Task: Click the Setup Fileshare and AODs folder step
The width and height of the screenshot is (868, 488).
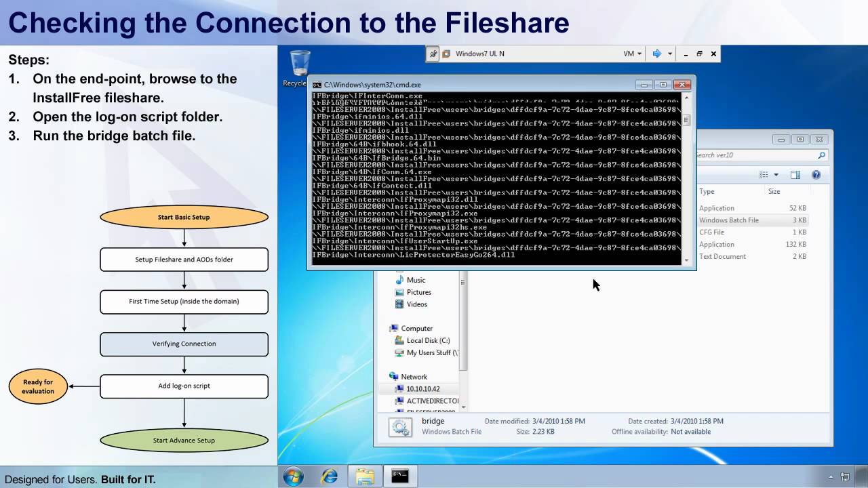Action: pyautogui.click(x=184, y=260)
